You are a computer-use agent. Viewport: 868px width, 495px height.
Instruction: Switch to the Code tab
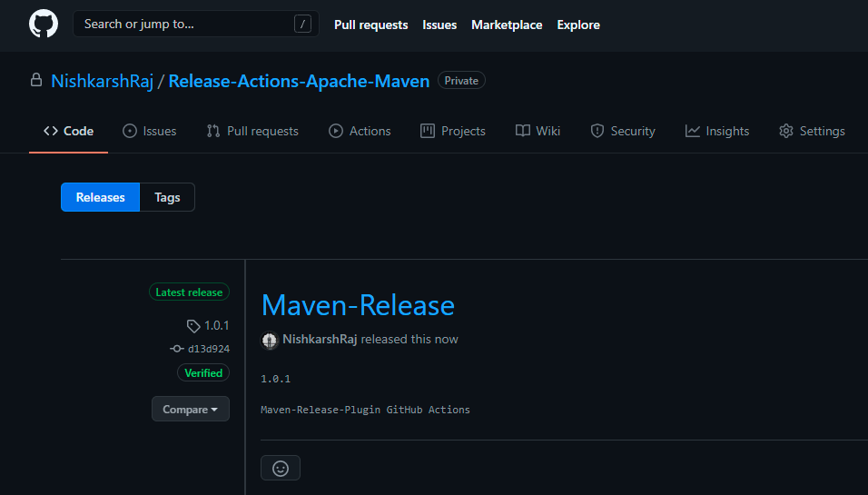tap(69, 131)
